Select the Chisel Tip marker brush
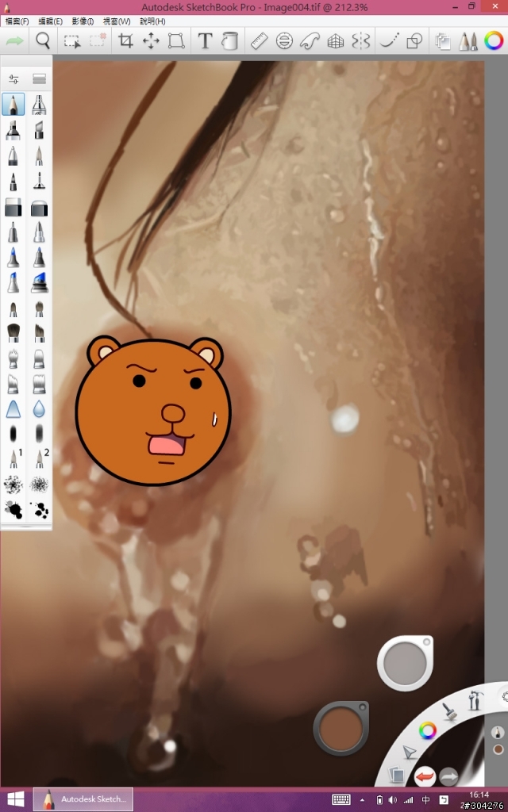Image resolution: width=508 pixels, height=812 pixels. click(x=39, y=129)
